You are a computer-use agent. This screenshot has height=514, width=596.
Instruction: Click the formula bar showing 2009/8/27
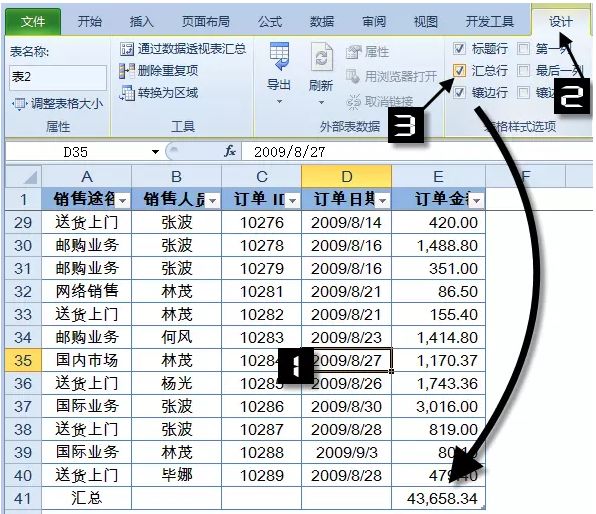point(416,152)
